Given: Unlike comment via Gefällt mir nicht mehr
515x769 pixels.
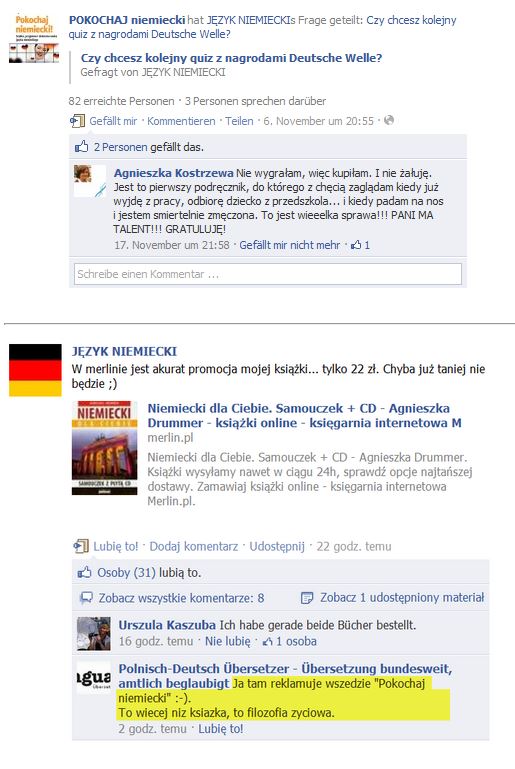Looking at the screenshot, I should pos(289,245).
